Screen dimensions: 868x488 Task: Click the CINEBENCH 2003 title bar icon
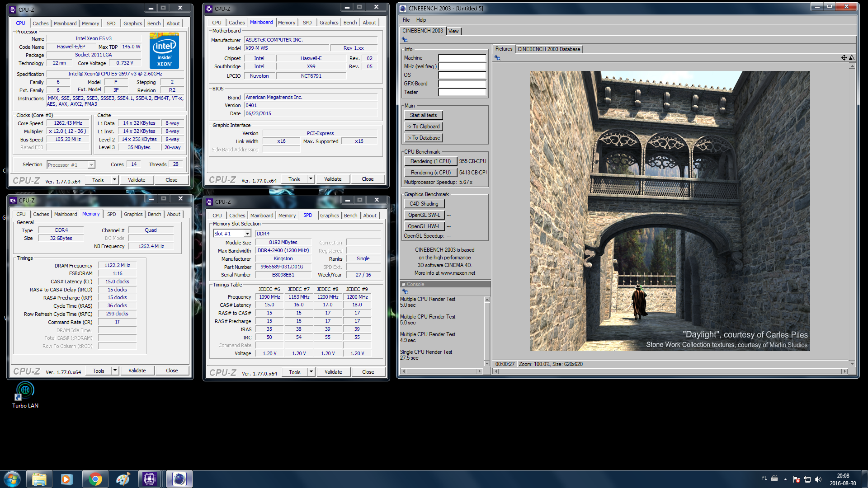[x=403, y=8]
